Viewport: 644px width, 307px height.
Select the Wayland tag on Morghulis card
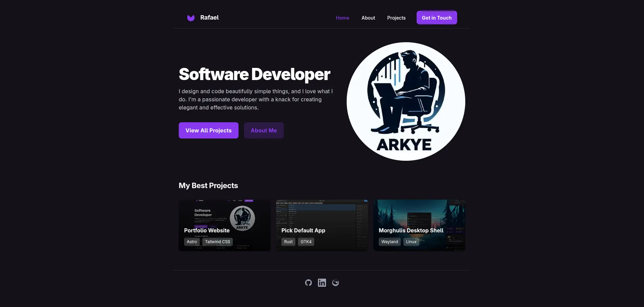[x=389, y=241]
